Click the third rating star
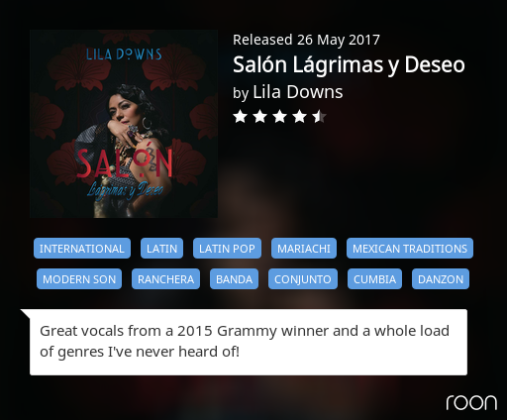Screen dimensions: 507x420 click(279, 117)
